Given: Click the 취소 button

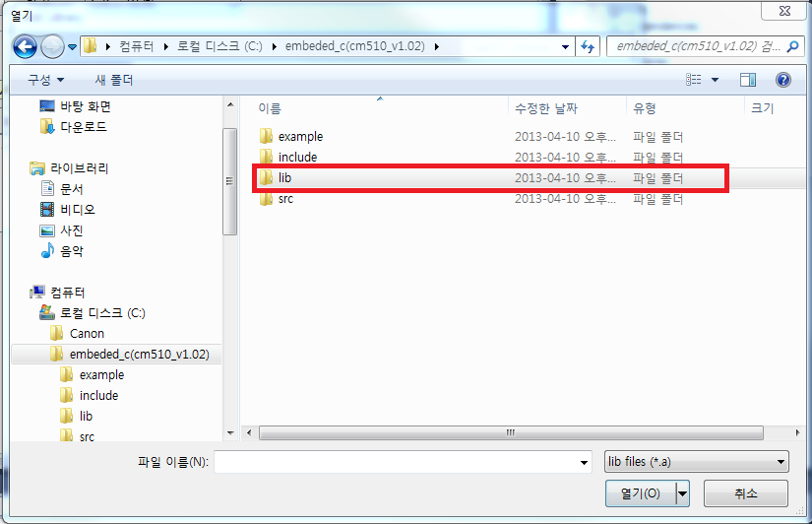Looking at the screenshot, I should tap(746, 493).
